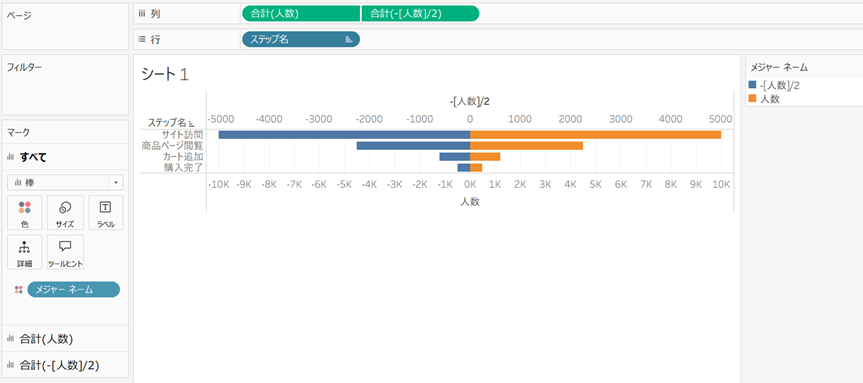
Task: Click -10K label on bottom axis
Action: (x=219, y=185)
